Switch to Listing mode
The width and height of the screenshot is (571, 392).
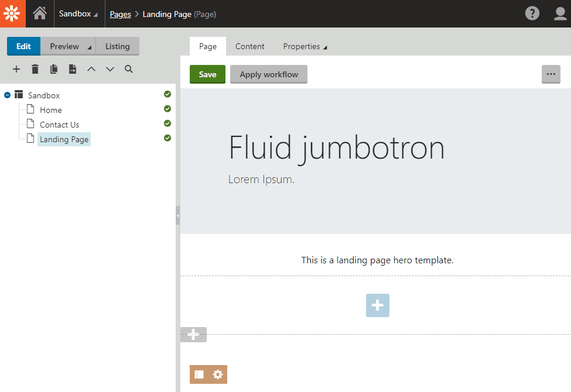[118, 46]
